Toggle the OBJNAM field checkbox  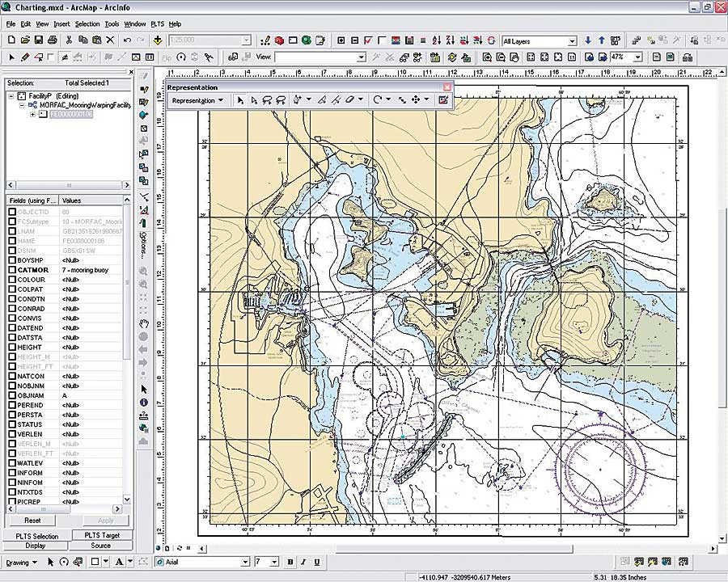12,395
